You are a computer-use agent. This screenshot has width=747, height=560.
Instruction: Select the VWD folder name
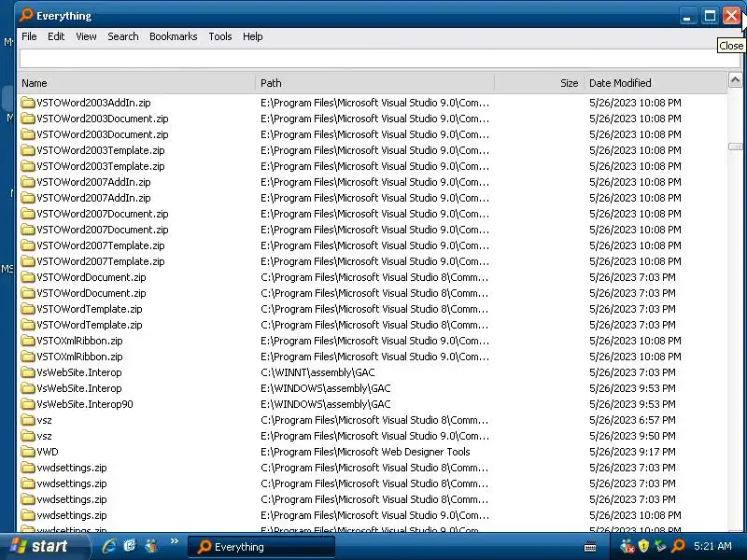48,452
